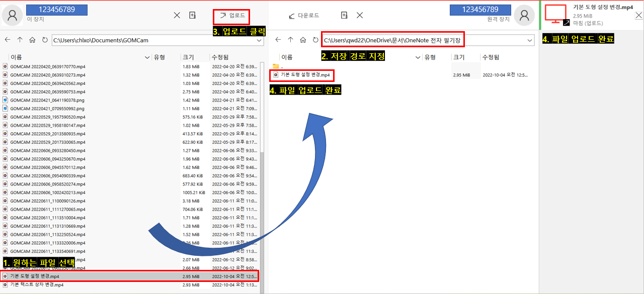The height and width of the screenshot is (294, 644).
Task: Open home location in the local panel
Action: tap(32, 40)
